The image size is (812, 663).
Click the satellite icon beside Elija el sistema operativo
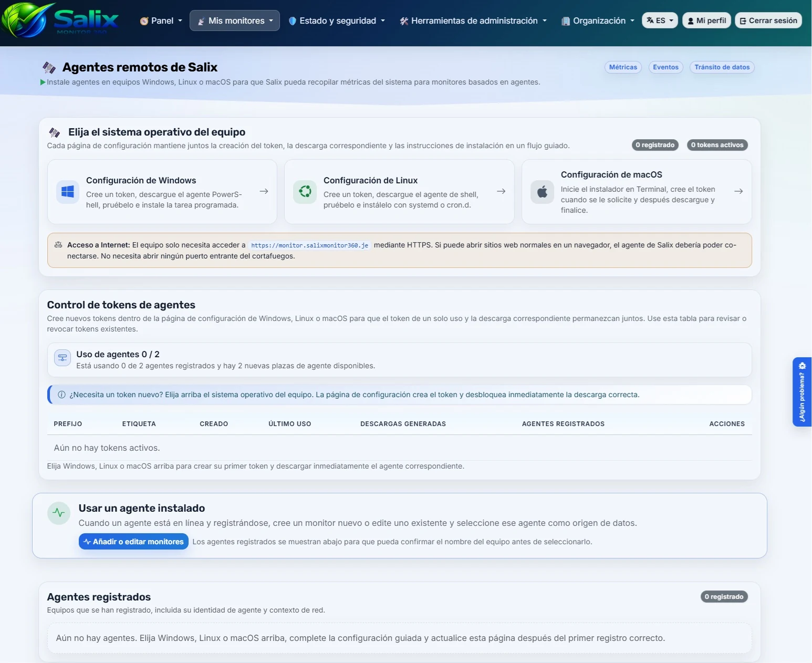tap(55, 132)
